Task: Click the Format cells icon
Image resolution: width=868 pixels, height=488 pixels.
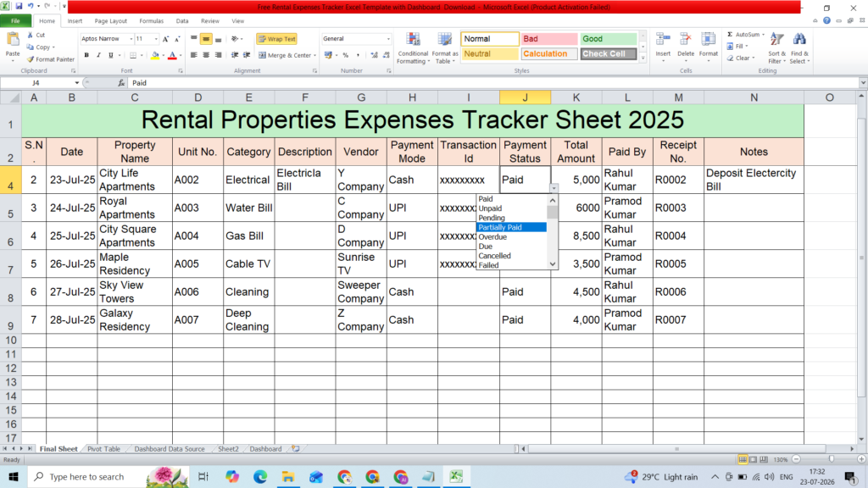Action: click(708, 40)
